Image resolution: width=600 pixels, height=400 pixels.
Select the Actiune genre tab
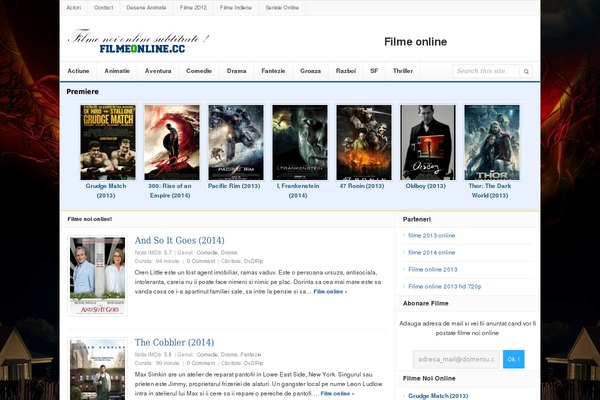78,71
